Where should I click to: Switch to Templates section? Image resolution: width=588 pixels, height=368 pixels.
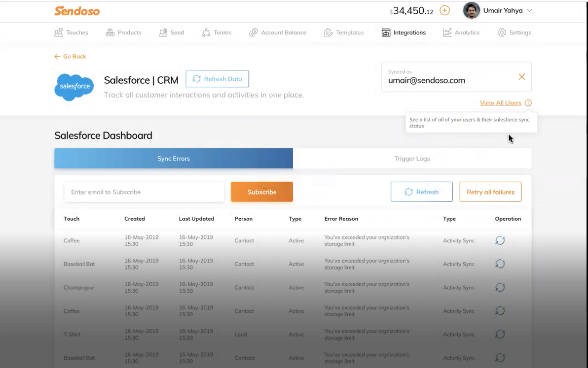click(x=344, y=33)
